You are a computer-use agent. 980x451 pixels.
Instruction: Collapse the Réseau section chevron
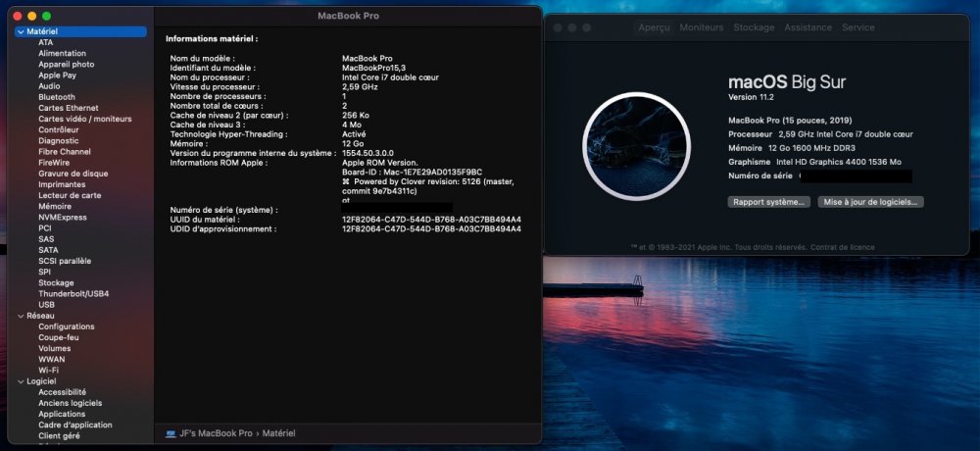coord(22,316)
